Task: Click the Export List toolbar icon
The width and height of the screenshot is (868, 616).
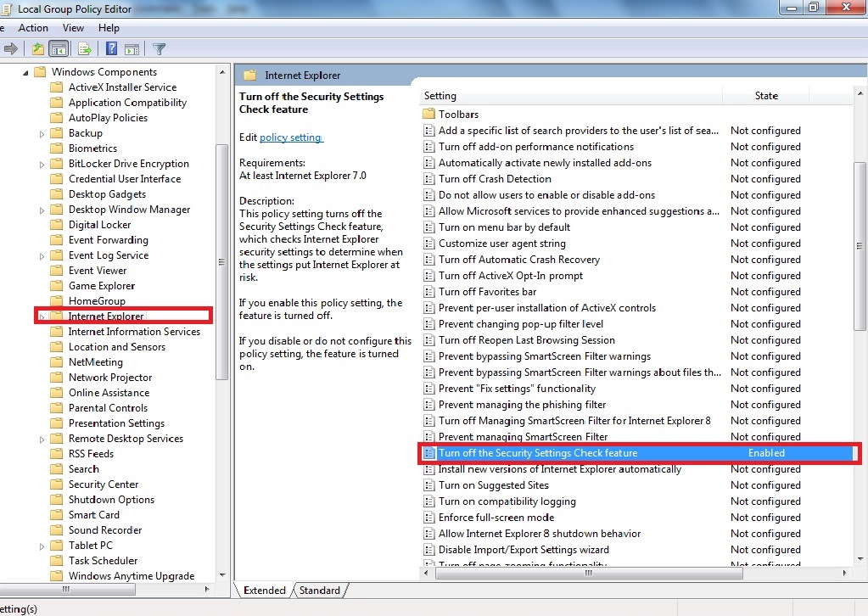Action: coord(85,49)
